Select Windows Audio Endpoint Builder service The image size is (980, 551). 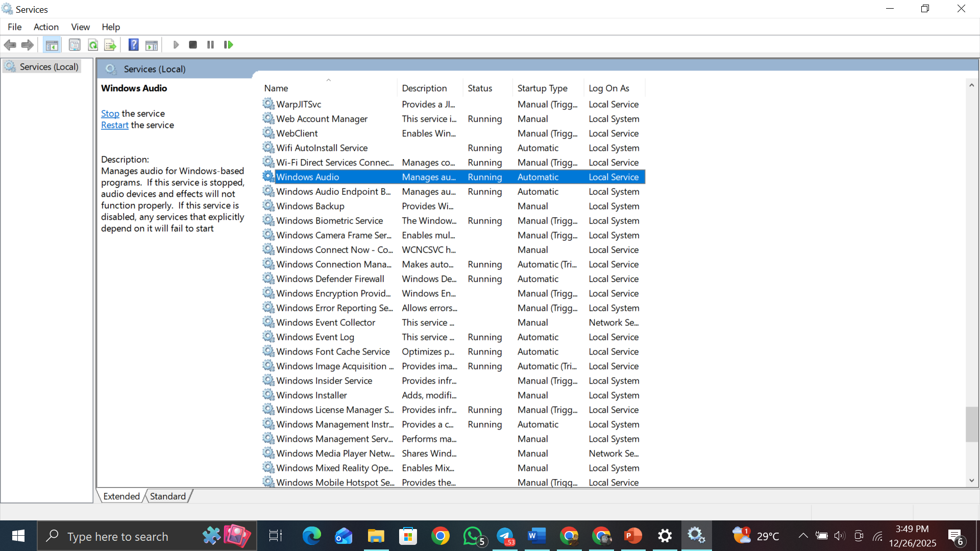[454, 191]
